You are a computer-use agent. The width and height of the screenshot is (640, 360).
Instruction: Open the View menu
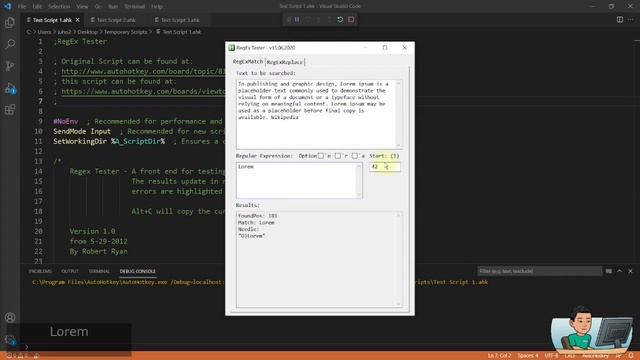pyautogui.click(x=82, y=7)
